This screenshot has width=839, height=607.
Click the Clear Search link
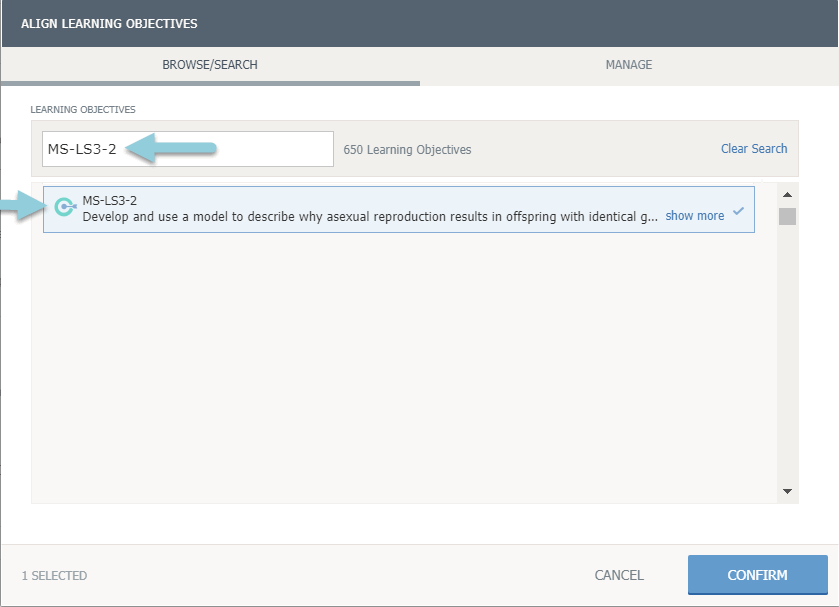(x=754, y=149)
